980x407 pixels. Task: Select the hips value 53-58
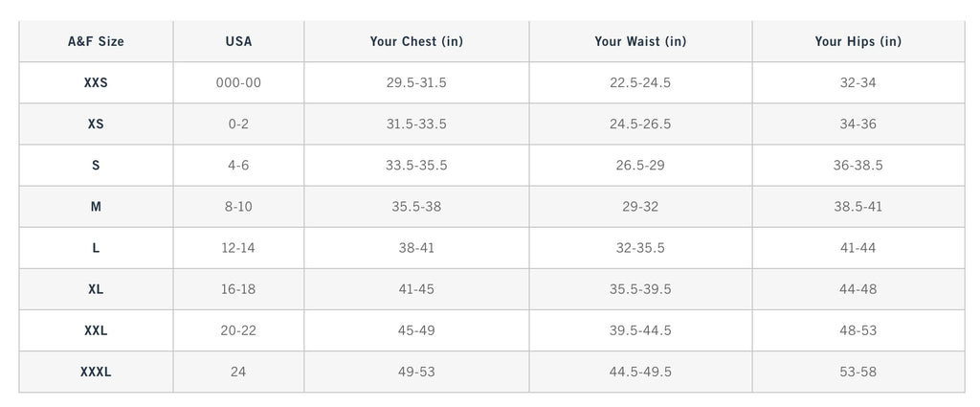coord(857,372)
